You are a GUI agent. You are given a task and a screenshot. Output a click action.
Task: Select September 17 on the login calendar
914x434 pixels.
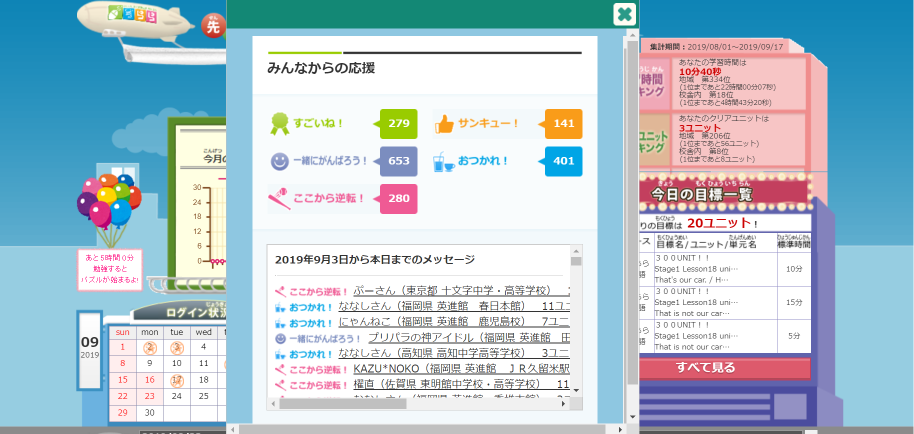(x=176, y=380)
